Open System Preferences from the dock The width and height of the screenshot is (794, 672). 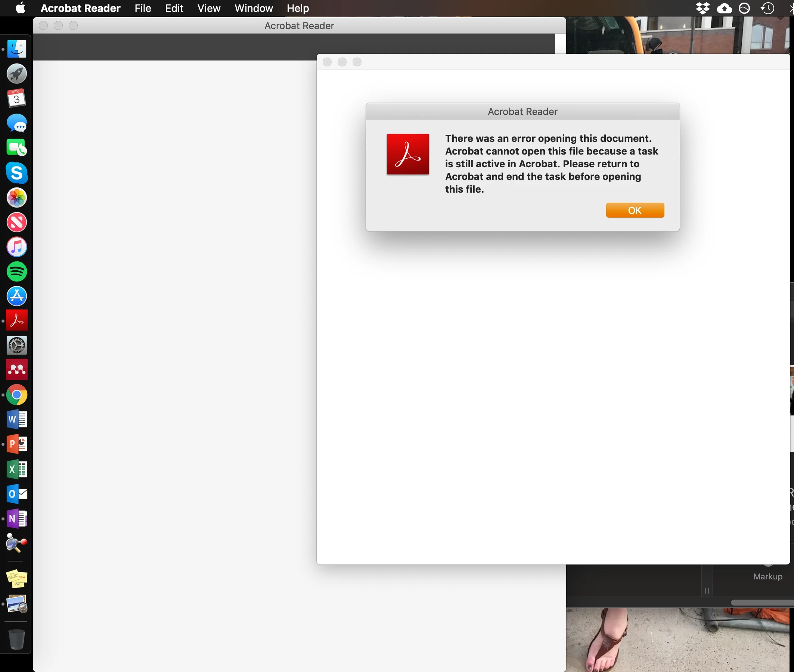click(x=17, y=345)
